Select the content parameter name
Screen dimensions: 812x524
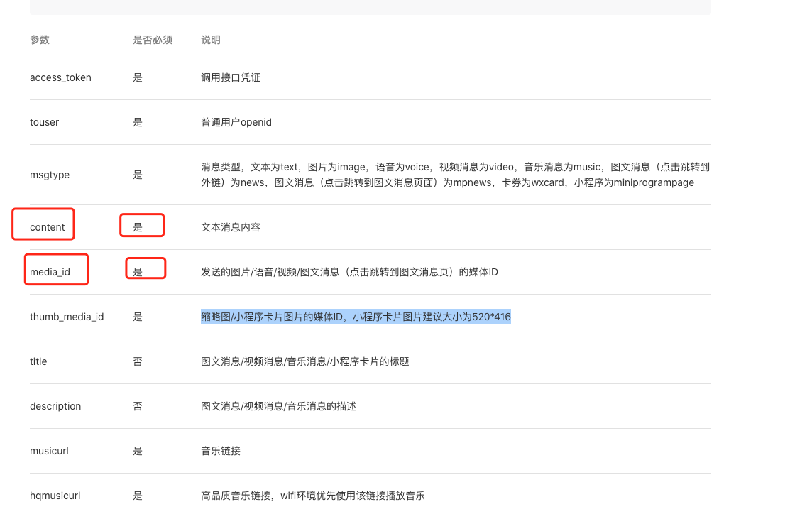tap(47, 227)
